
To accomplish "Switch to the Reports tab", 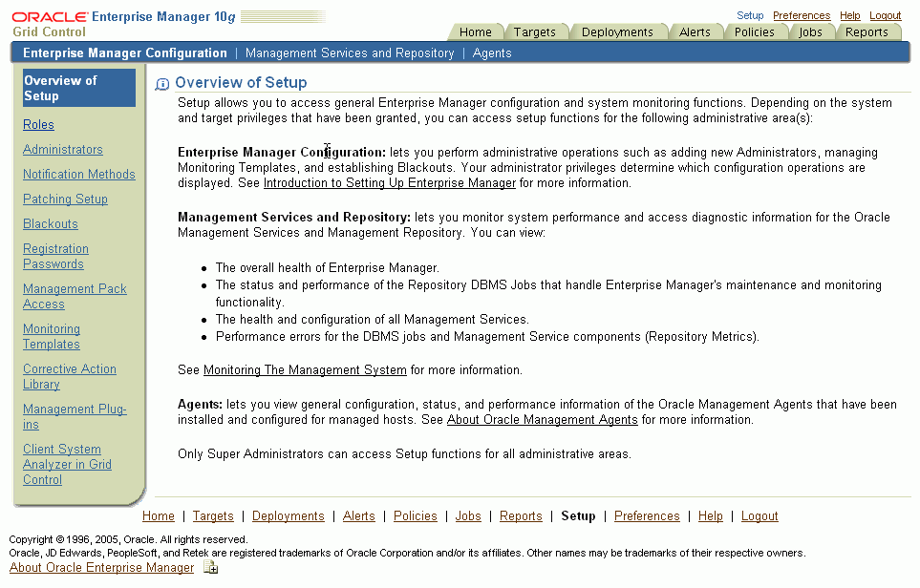I will pyautogui.click(x=867, y=31).
